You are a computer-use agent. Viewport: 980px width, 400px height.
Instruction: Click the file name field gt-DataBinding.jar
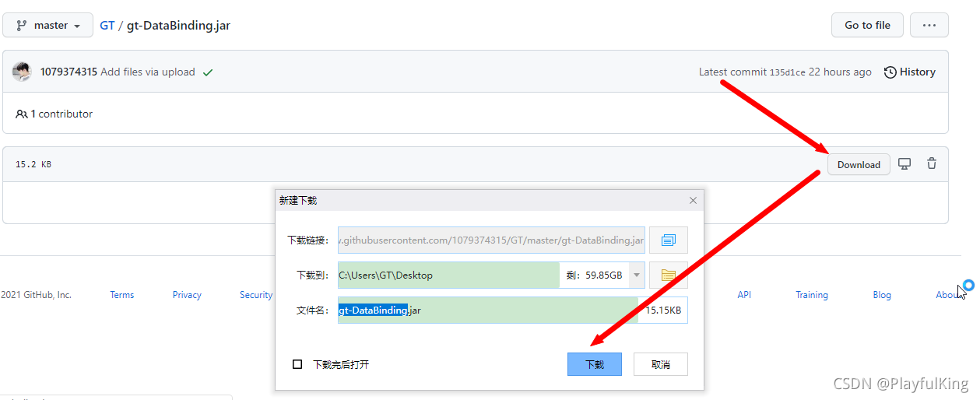tap(488, 310)
